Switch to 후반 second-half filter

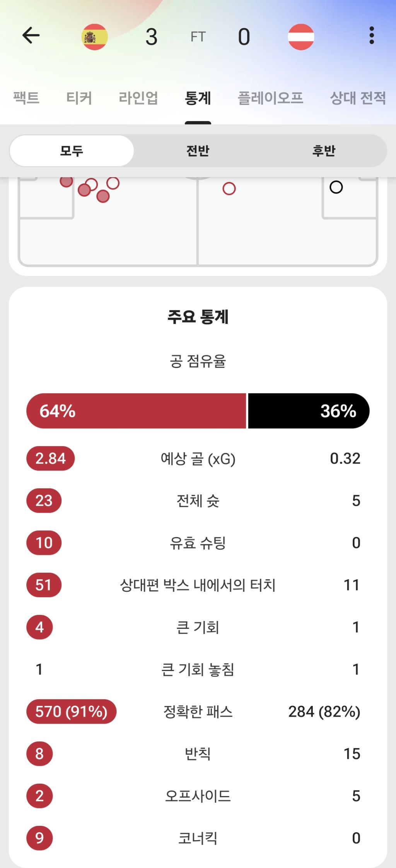coord(324,151)
